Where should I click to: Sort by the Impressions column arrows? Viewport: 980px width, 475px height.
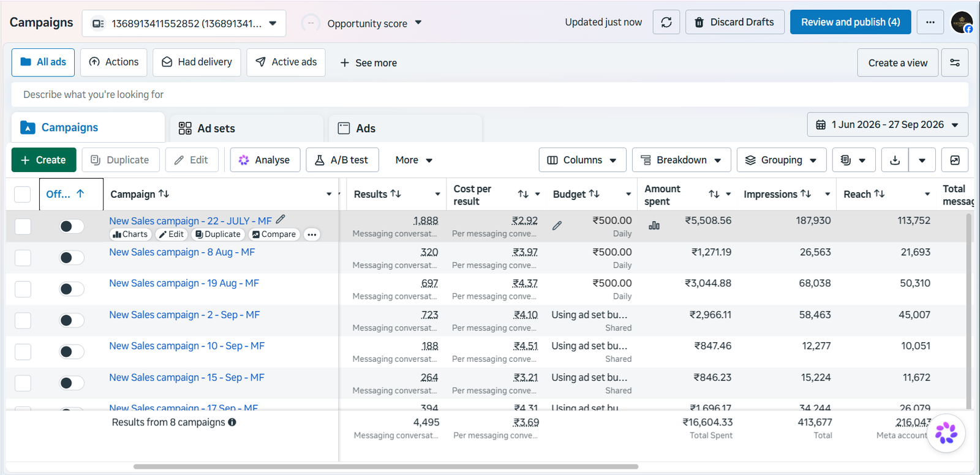pos(806,193)
